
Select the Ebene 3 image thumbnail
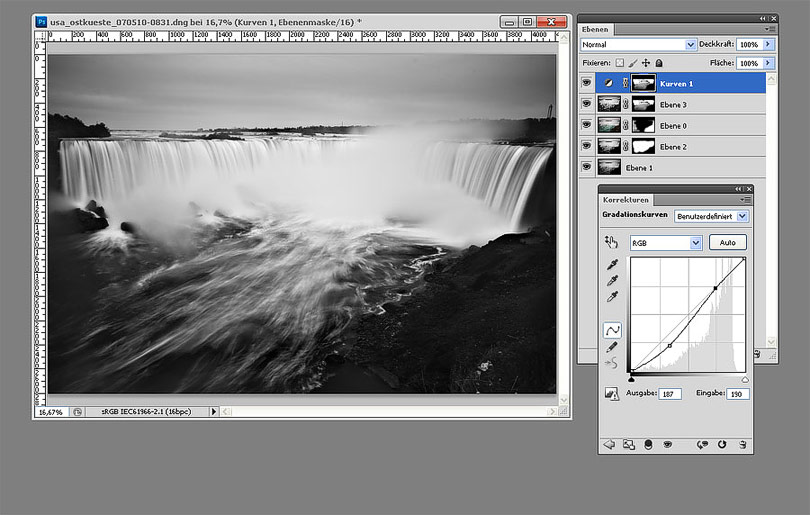609,104
